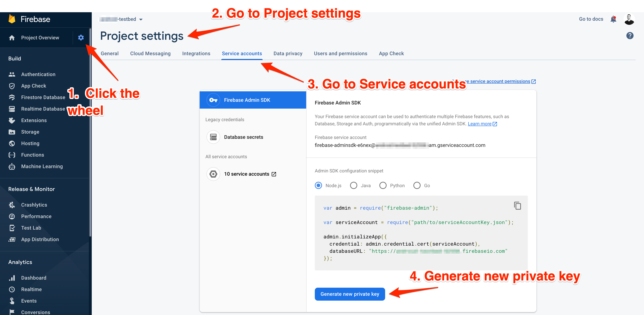Expand the testbed project dropdown
644x315 pixels.
(x=141, y=19)
